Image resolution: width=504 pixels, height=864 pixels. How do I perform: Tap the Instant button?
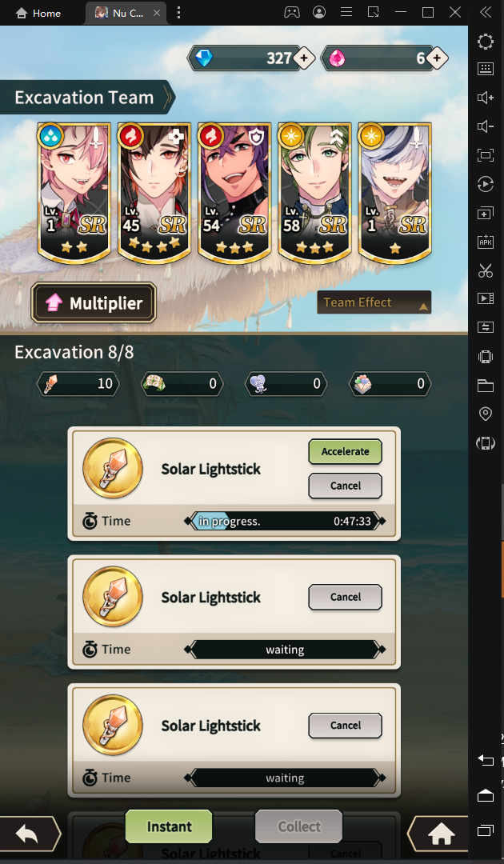pyautogui.click(x=169, y=826)
